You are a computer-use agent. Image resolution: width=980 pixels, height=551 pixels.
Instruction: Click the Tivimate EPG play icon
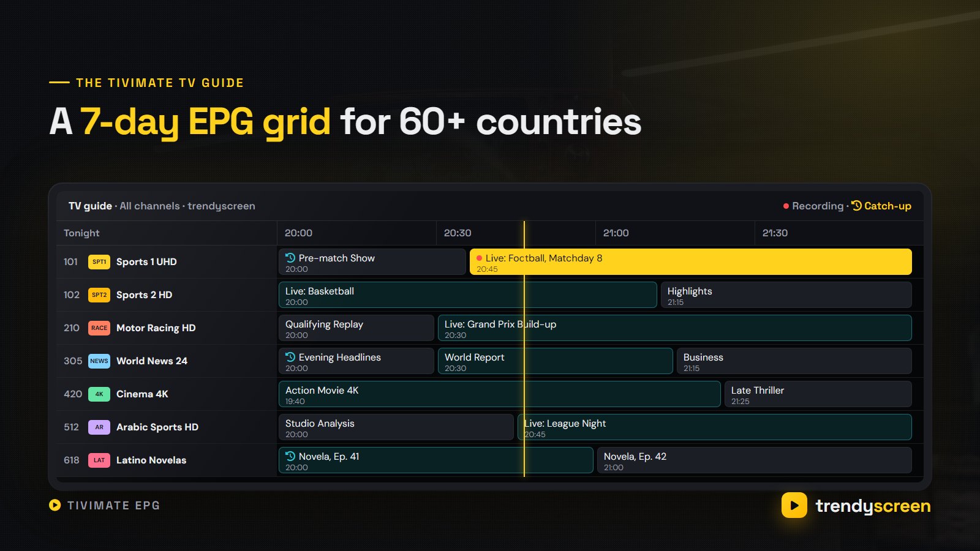click(x=55, y=505)
